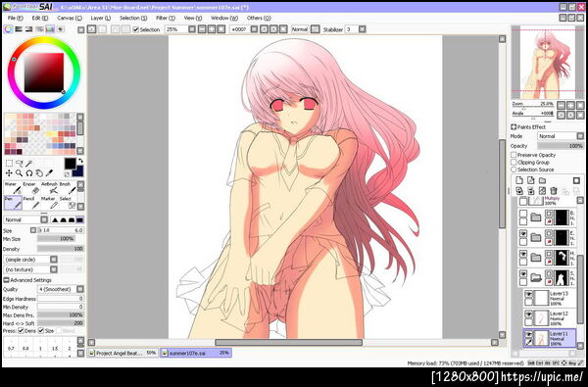Select the Move tool
The width and height of the screenshot is (588, 387).
(9, 172)
